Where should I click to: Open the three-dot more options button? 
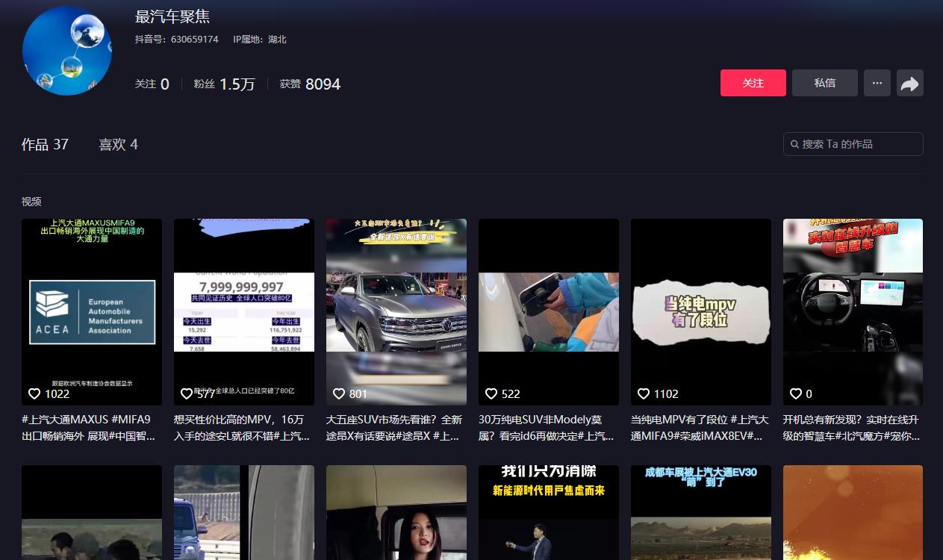877,83
